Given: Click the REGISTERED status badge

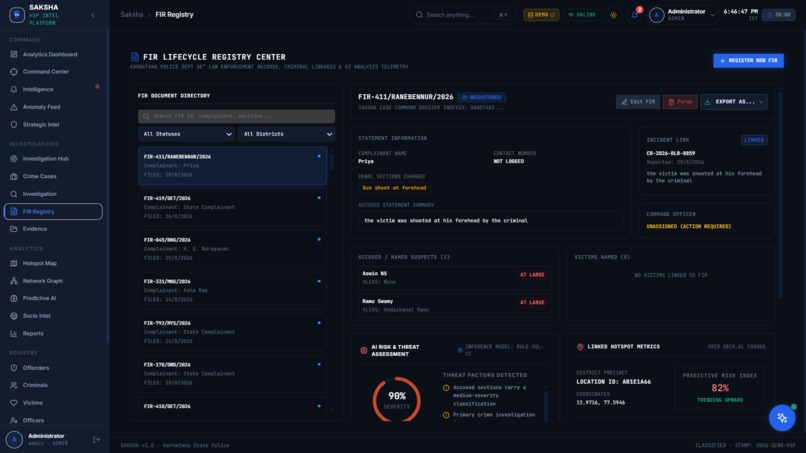Looking at the screenshot, I should (x=482, y=97).
